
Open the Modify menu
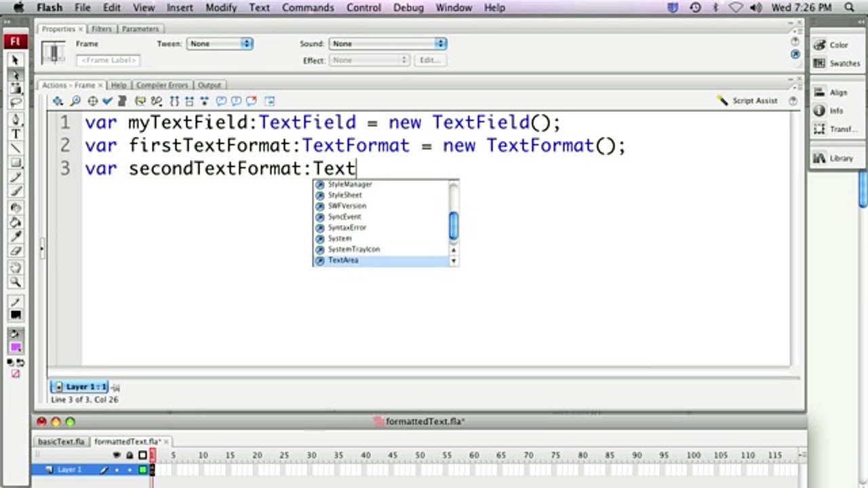pyautogui.click(x=221, y=7)
